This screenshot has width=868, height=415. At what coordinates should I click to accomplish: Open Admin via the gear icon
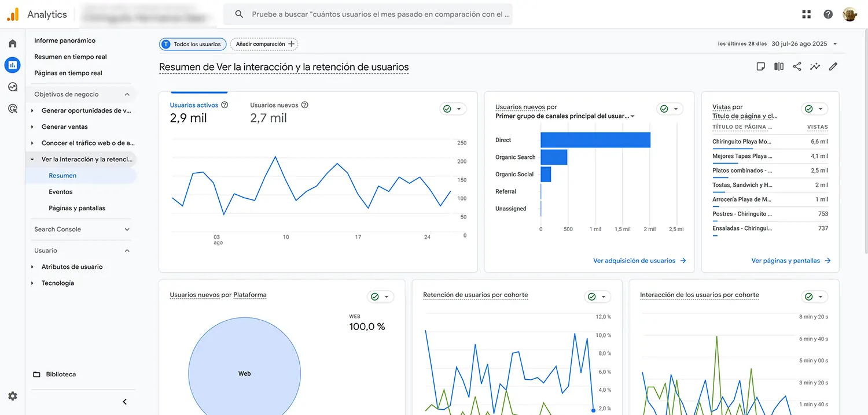tap(13, 396)
